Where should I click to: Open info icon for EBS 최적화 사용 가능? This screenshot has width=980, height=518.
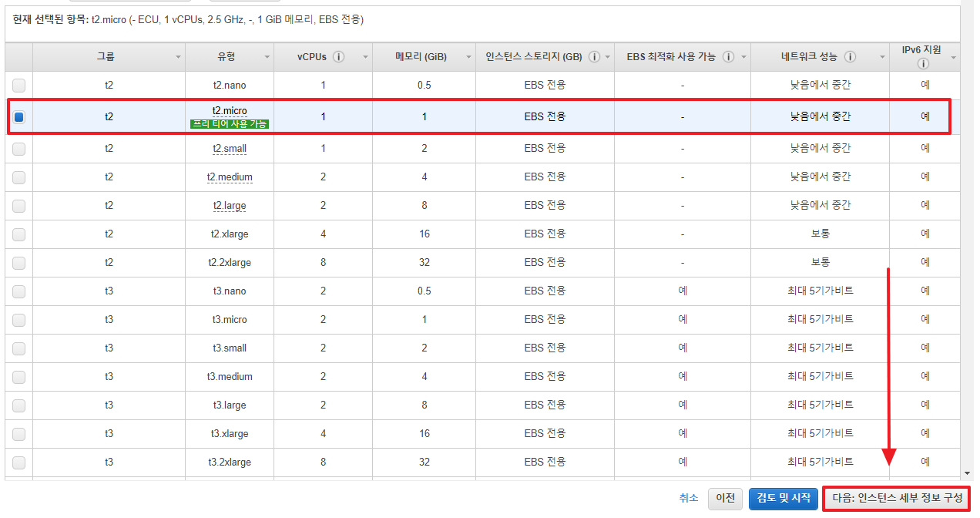coord(728,57)
